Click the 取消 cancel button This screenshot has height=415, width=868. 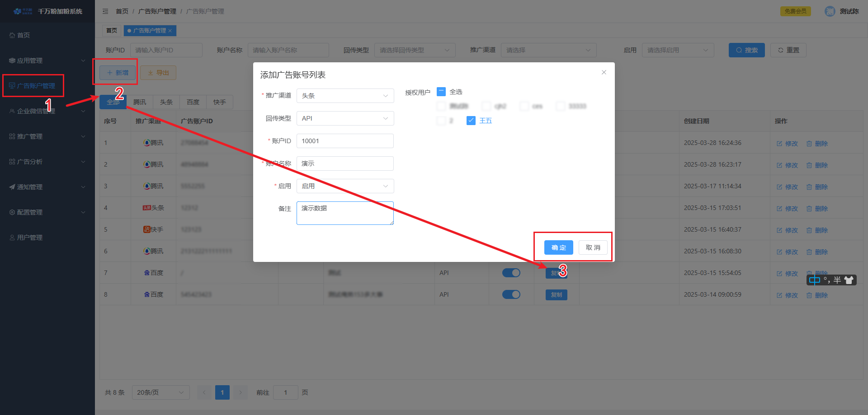click(593, 247)
